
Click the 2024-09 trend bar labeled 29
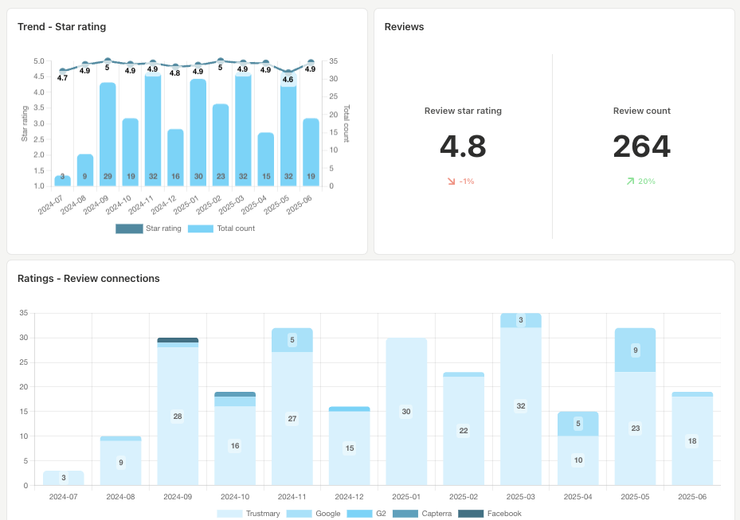108,134
